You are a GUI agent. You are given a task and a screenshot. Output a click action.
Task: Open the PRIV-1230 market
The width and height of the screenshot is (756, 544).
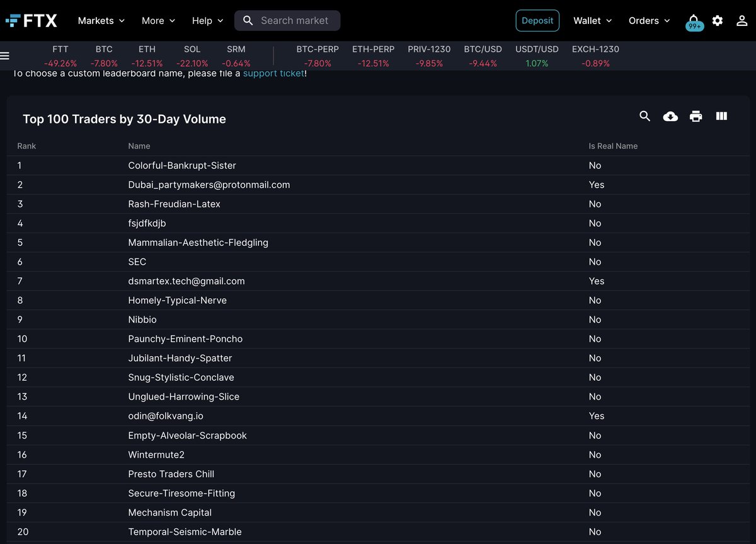click(x=429, y=56)
